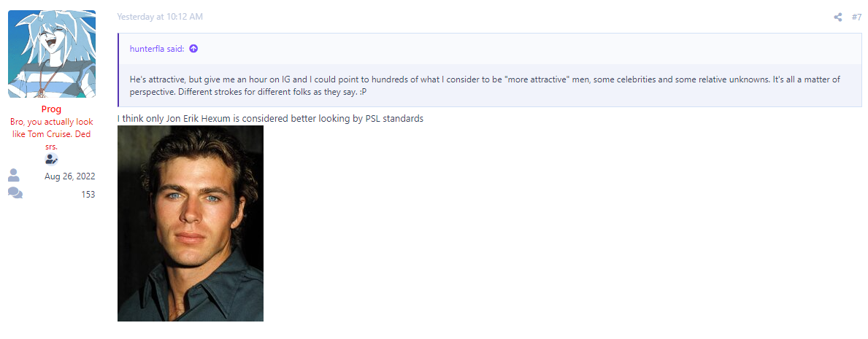Open the Prog username profile link

point(52,109)
